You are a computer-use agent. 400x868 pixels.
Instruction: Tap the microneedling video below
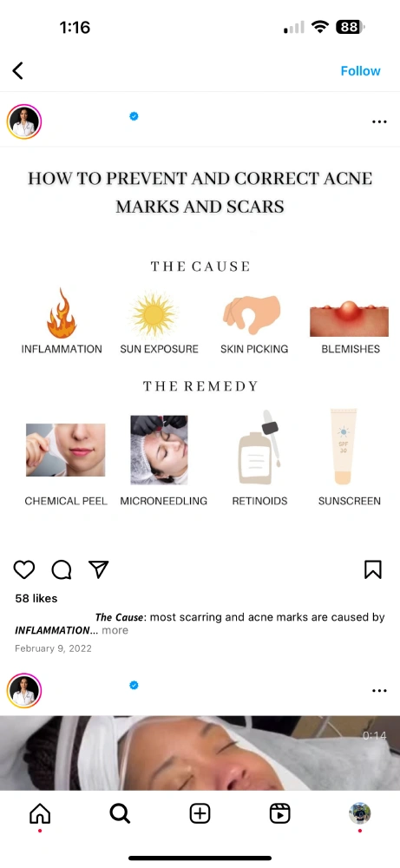(200, 753)
